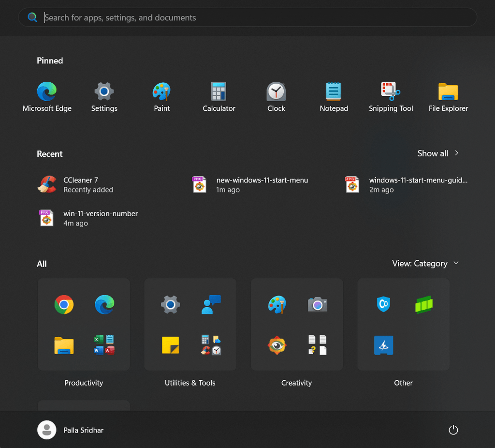The width and height of the screenshot is (495, 448).
Task: Click the All section heading
Action: 42,264
